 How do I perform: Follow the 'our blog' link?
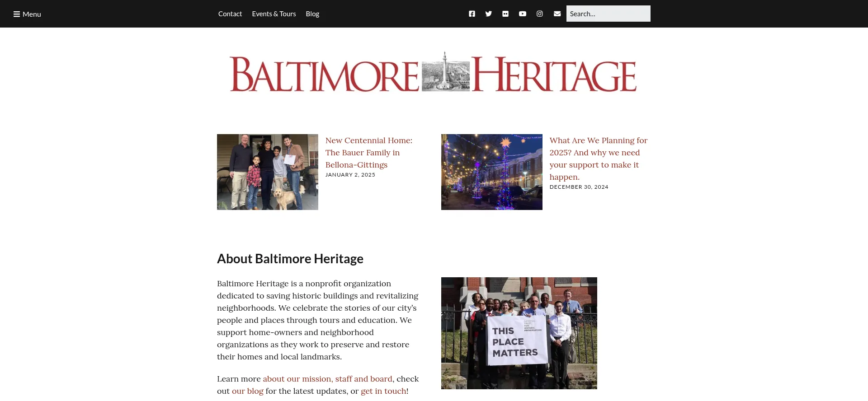coord(248,391)
